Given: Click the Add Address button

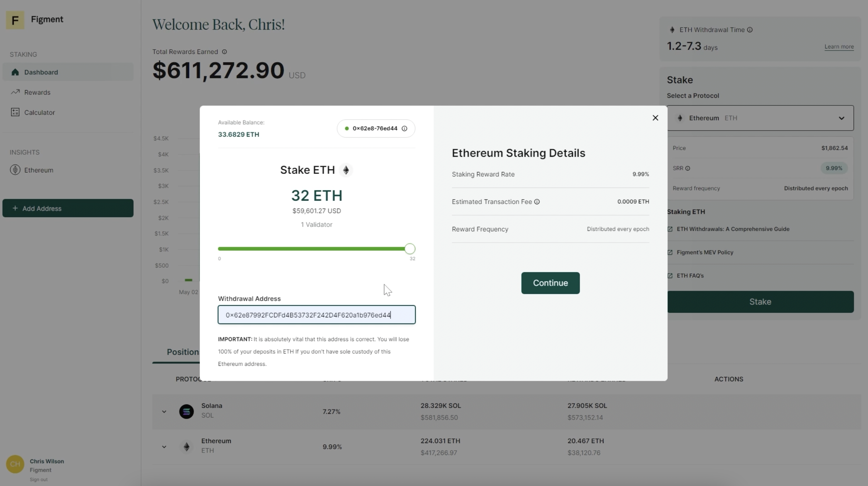Looking at the screenshot, I should click(68, 208).
